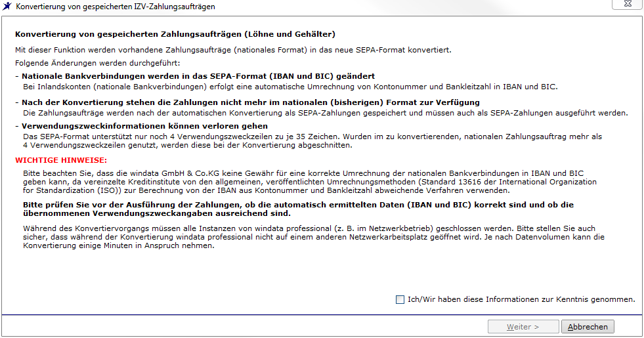Viewport: 644px width, 338px height.
Task: Click the Weiter > button
Action: coord(523,327)
